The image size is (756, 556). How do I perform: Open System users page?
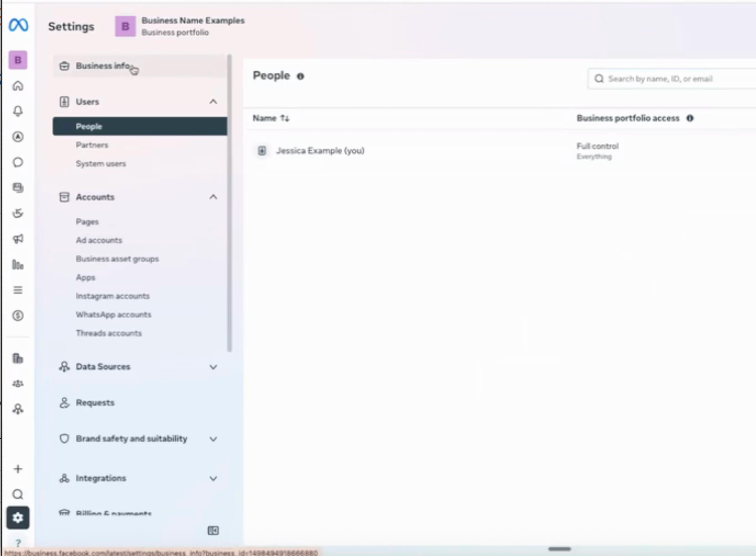(101, 164)
